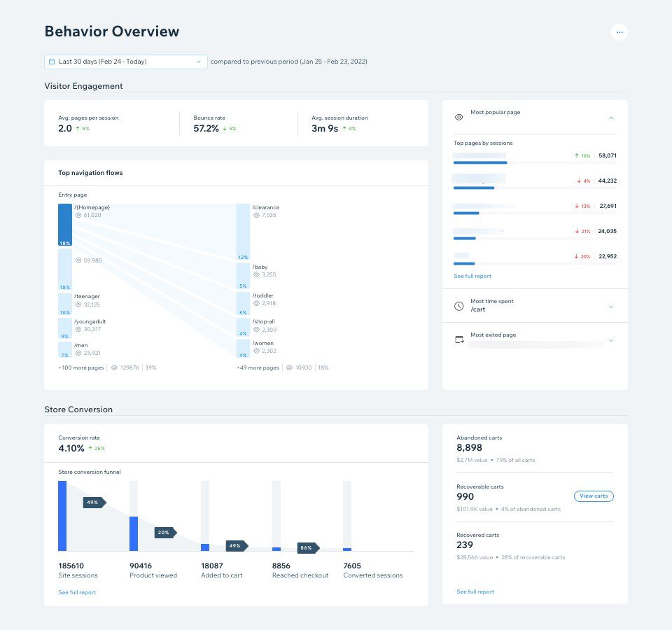Click the red 4% decline arrow beside 44,232

point(579,181)
